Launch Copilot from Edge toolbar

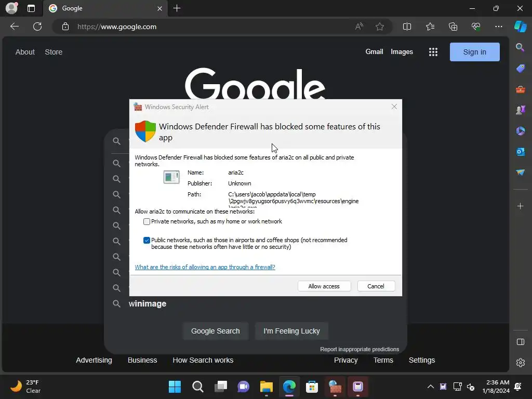click(521, 26)
